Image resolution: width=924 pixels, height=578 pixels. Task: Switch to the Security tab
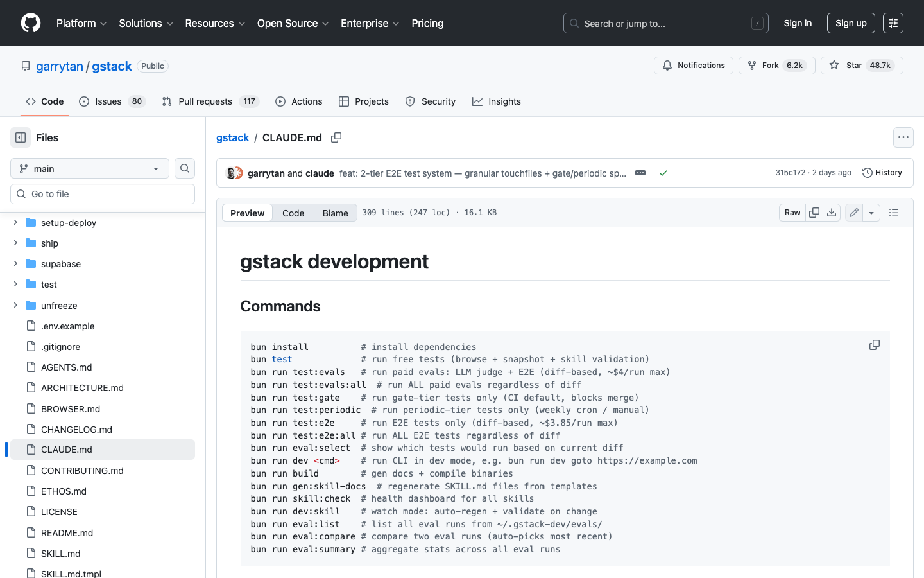[431, 101]
